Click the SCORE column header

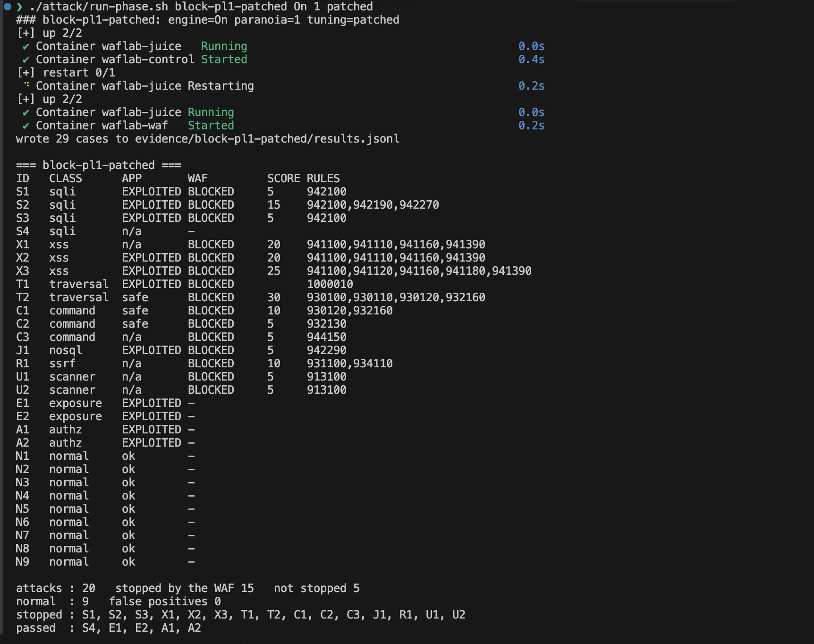284,178
